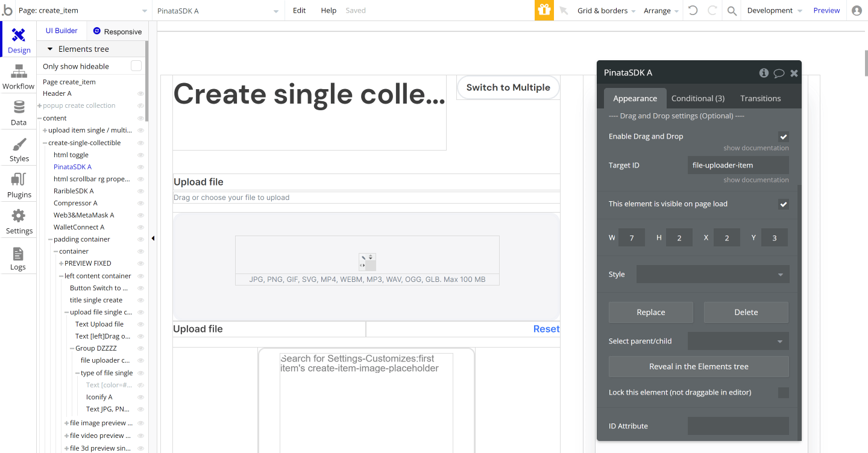Open the Style dropdown
Image resolution: width=868 pixels, height=453 pixels.
pyautogui.click(x=712, y=274)
